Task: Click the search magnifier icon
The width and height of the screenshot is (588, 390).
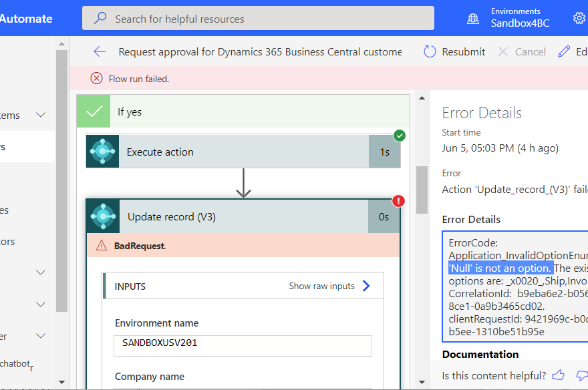Action: tap(100, 18)
